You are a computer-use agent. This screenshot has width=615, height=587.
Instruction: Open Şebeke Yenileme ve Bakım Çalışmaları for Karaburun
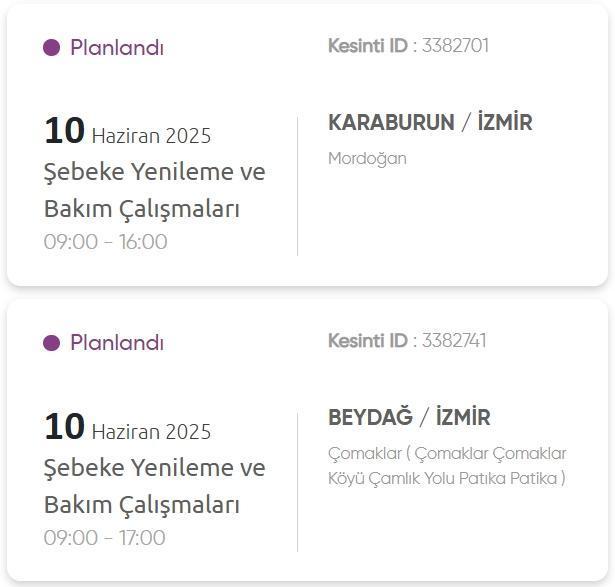(154, 190)
